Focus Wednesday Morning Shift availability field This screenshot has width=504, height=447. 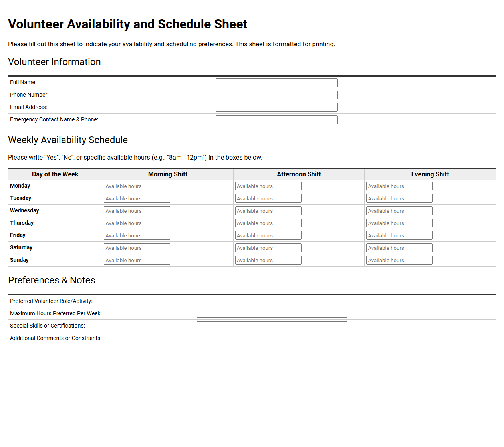(137, 211)
